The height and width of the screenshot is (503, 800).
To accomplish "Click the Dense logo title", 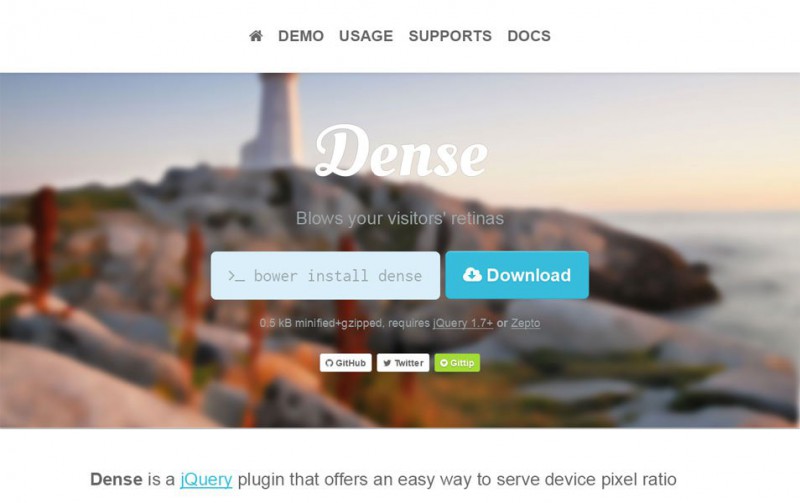I will 401,152.
